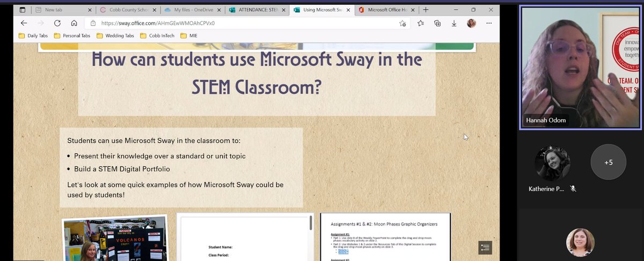
Task: Select Katherine P.'s participant avatar
Action: click(x=552, y=163)
